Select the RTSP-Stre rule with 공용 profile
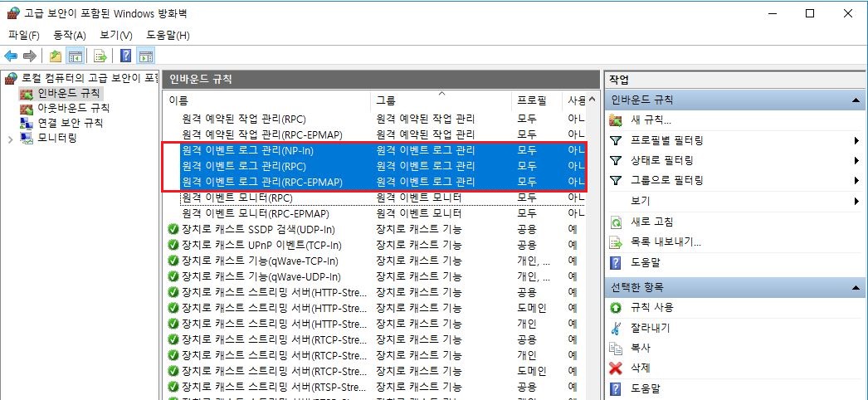 pos(274,386)
